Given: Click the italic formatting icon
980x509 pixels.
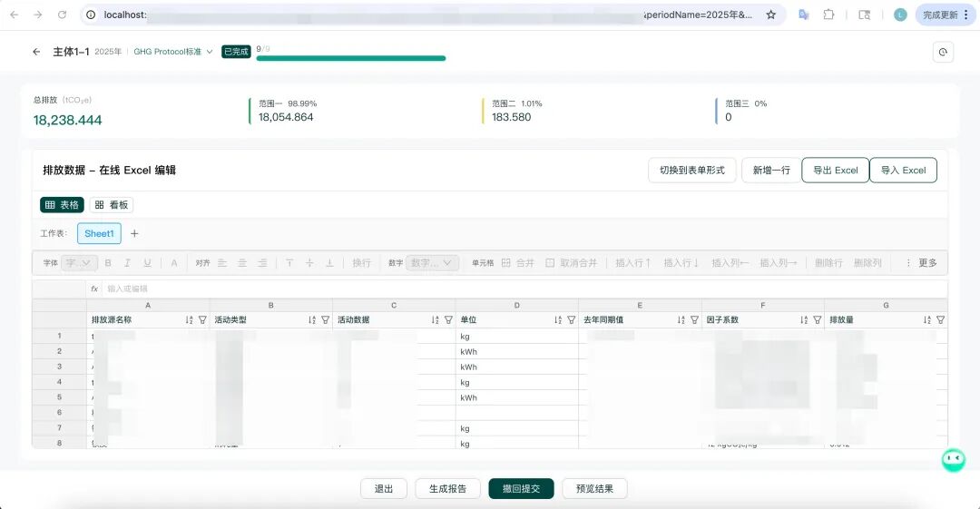Looking at the screenshot, I should (128, 263).
